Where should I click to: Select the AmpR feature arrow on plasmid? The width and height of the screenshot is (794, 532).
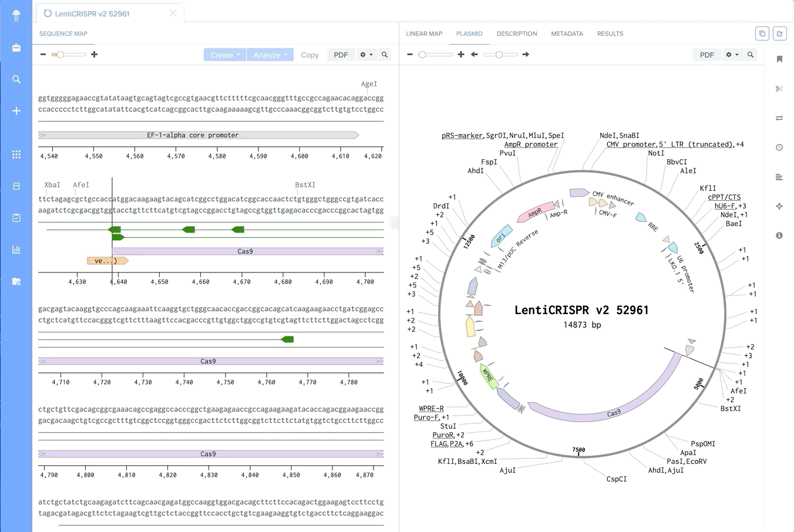pos(535,212)
